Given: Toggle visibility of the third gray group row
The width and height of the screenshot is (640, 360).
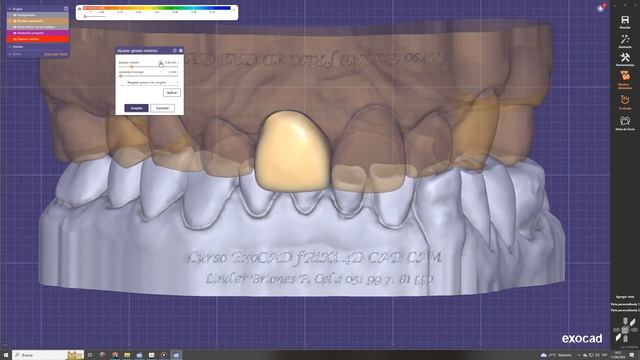Looking at the screenshot, I should pos(15,27).
